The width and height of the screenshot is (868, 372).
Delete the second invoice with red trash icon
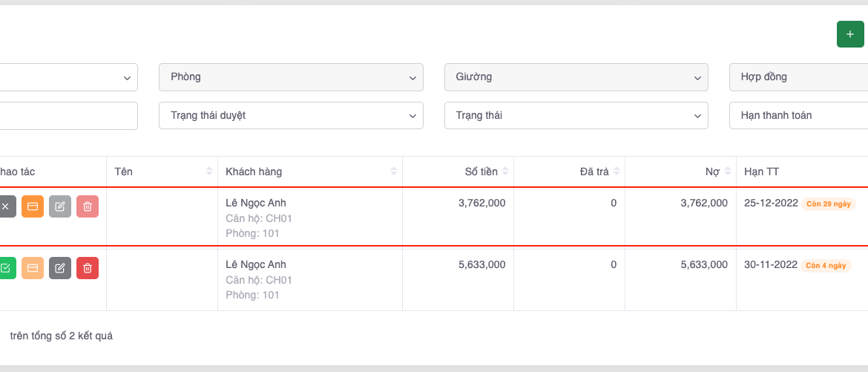[88, 268]
